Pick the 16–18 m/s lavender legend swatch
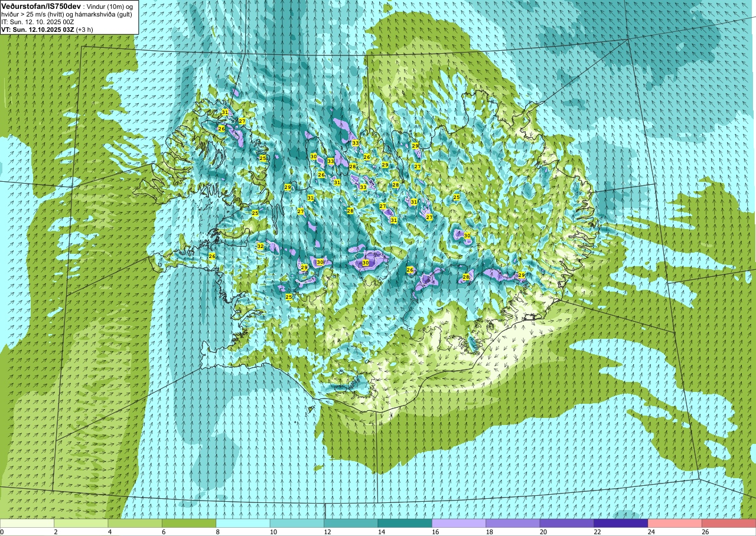The width and height of the screenshot is (756, 536). point(459,523)
